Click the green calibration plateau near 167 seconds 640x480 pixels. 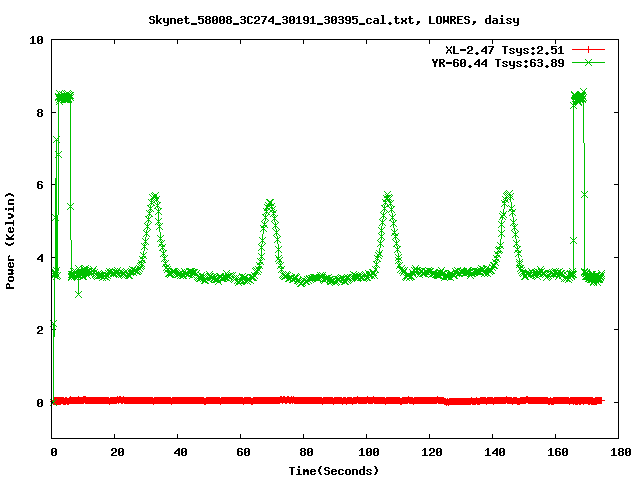(579, 97)
